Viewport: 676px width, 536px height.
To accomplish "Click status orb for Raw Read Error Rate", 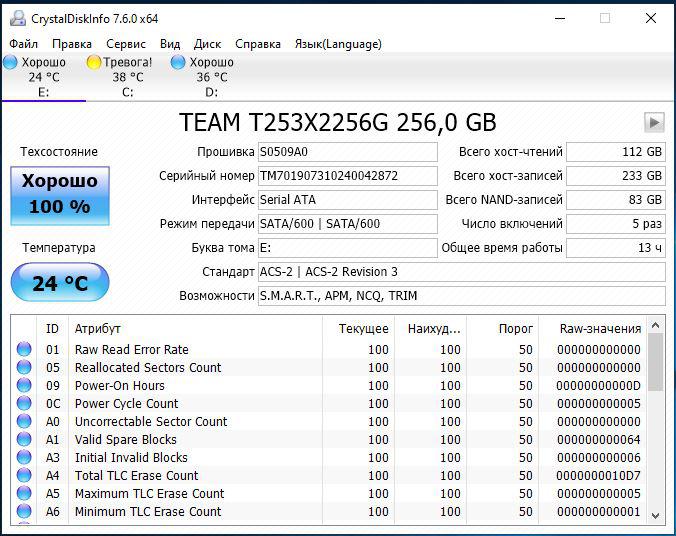I will tap(24, 350).
